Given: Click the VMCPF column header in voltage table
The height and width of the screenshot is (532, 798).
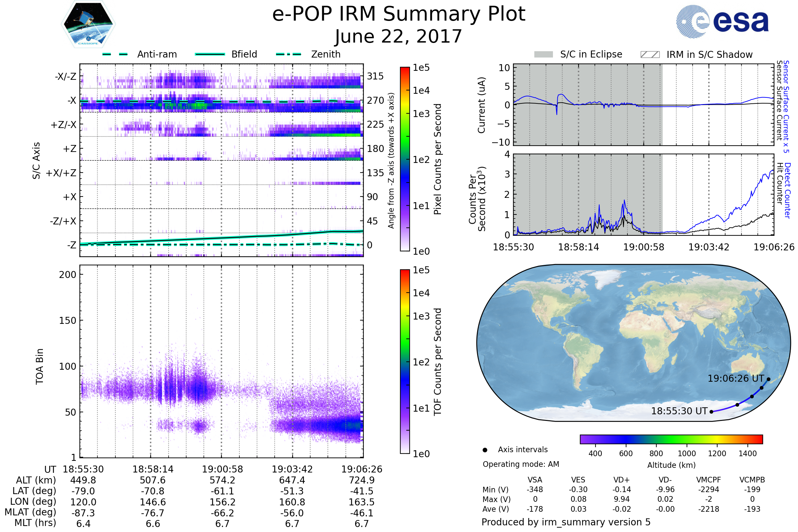Looking at the screenshot, I should coord(709,480).
